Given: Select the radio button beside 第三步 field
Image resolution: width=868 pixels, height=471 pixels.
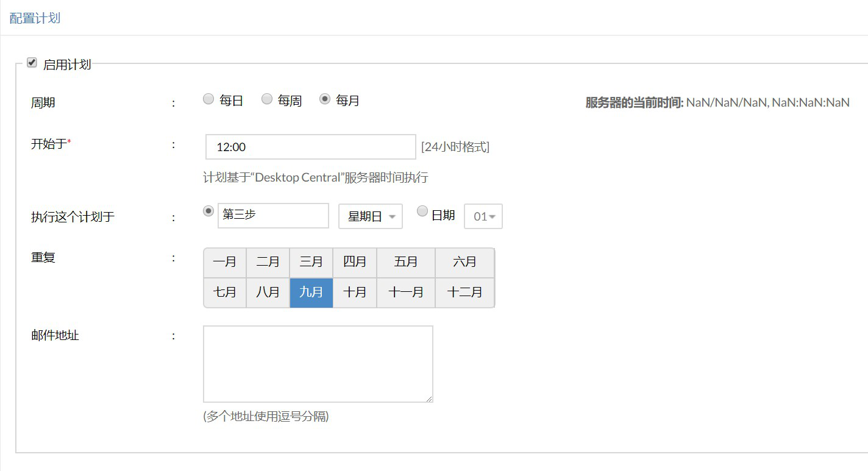Looking at the screenshot, I should click(208, 211).
